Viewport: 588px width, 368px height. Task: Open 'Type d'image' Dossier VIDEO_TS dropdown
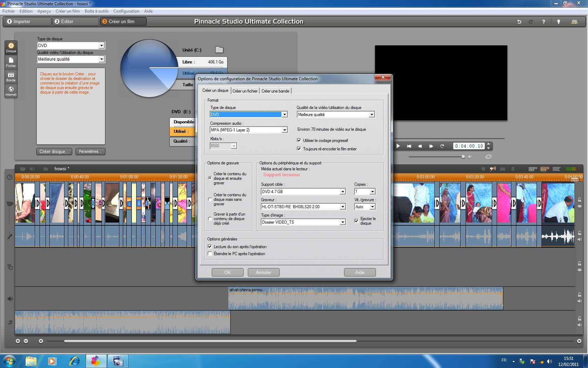point(343,222)
